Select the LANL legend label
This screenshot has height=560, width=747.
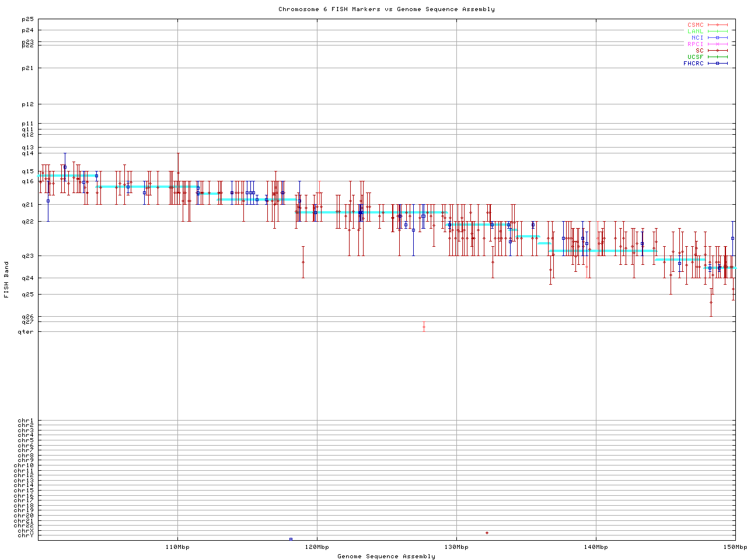click(695, 32)
